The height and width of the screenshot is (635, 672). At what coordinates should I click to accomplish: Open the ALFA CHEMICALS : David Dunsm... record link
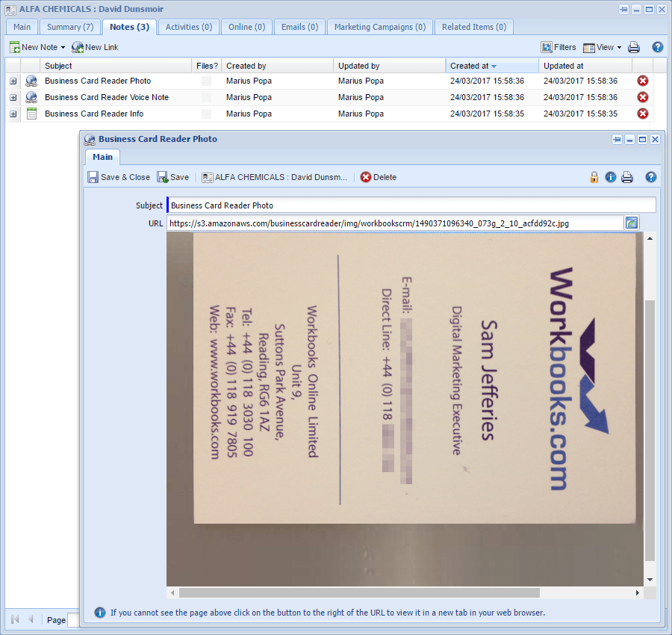pos(274,177)
